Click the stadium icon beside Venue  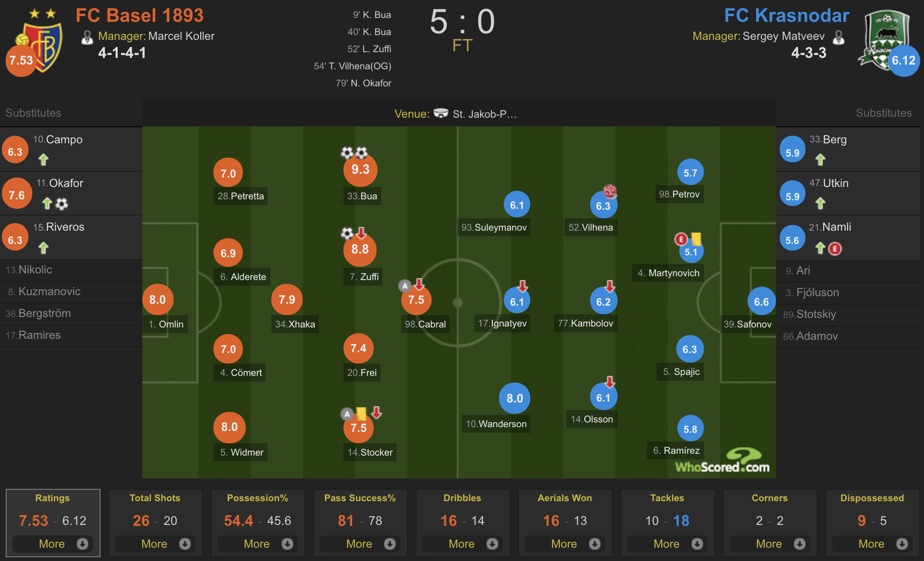(441, 113)
